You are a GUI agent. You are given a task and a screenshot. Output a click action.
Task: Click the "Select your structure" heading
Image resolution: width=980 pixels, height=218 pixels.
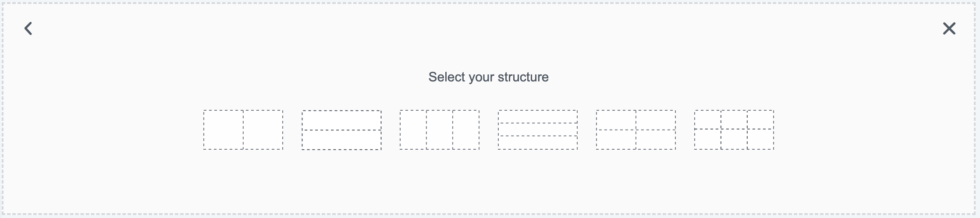488,77
